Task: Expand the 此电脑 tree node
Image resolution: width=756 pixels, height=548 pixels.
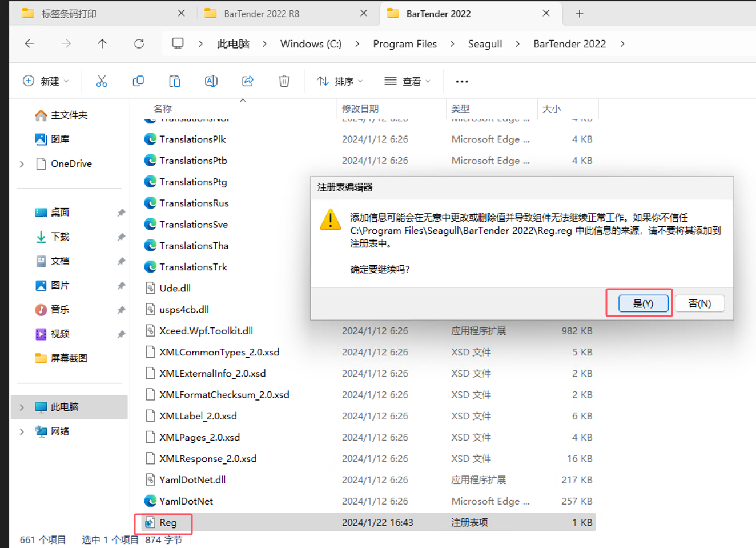Action: 22,407
